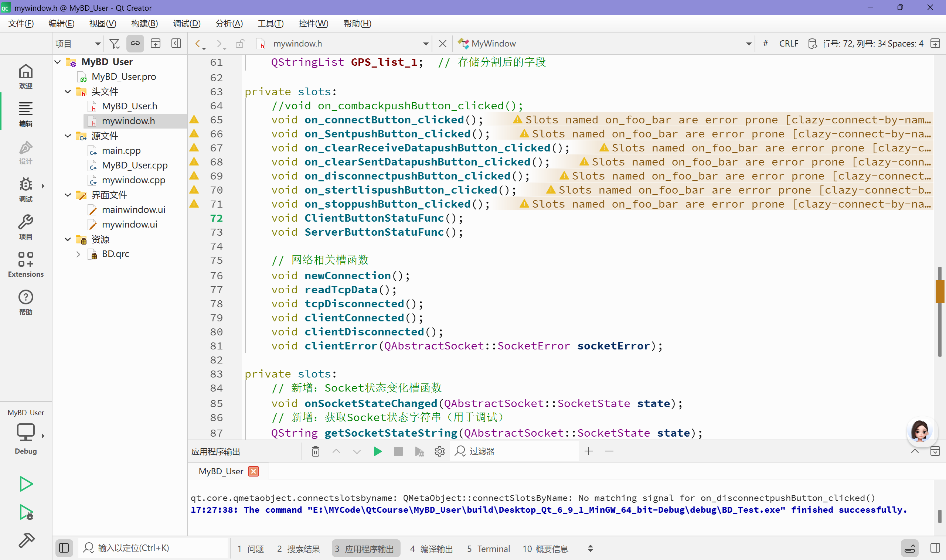Open the 构建(B) menu
This screenshot has width=946, height=560.
144,23
